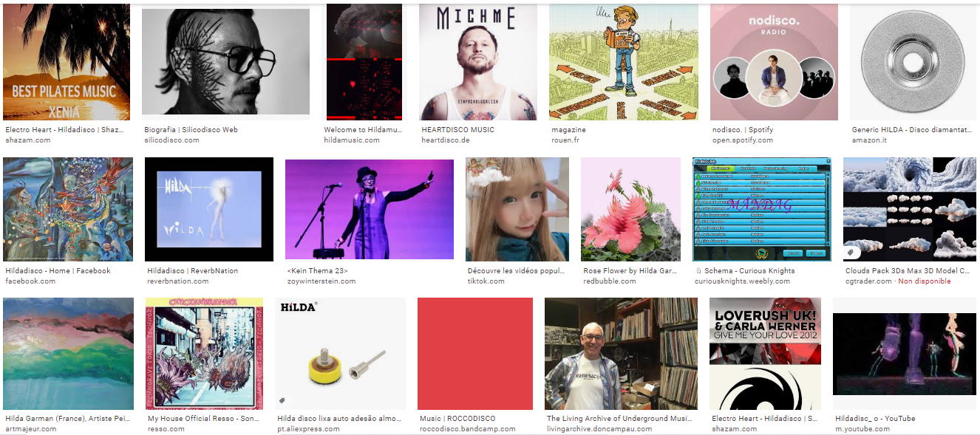Click the red Non disponible label
Image resolution: width=980 pixels, height=435 pixels.
pyautogui.click(x=925, y=281)
